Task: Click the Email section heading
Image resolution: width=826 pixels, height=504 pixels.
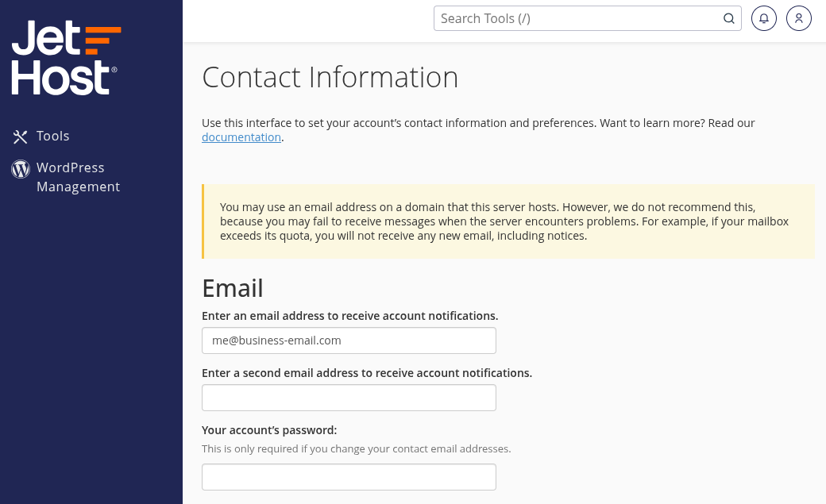Action: pos(232,288)
